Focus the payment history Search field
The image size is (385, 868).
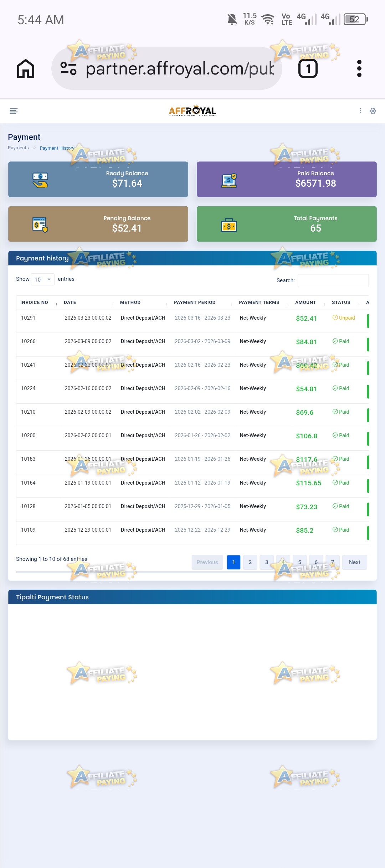tap(333, 280)
